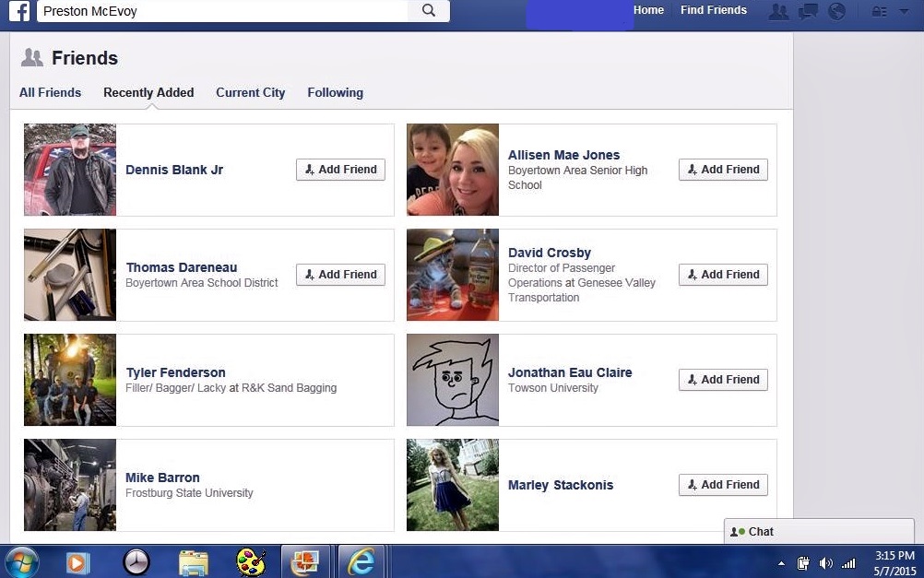Launch Windows Media Player from taskbar
Screen dimensions: 924x578
tap(77, 562)
